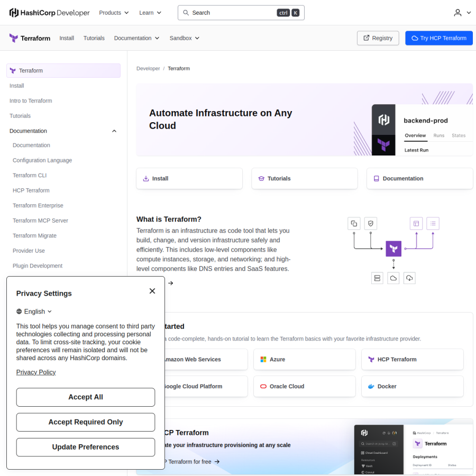This screenshot has width=476, height=476.
Task: Click the search magnifier icon
Action: click(x=186, y=13)
